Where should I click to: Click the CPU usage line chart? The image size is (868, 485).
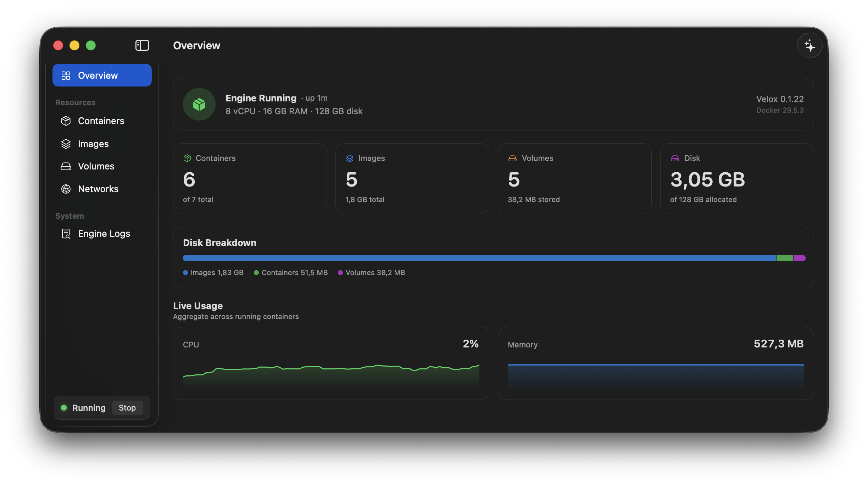(331, 377)
